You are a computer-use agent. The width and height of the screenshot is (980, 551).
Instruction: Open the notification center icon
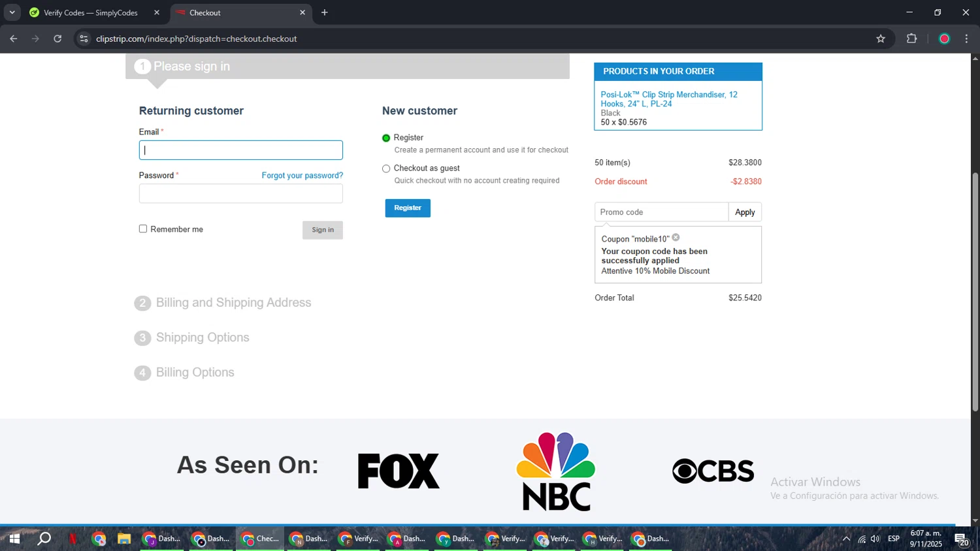(x=962, y=539)
